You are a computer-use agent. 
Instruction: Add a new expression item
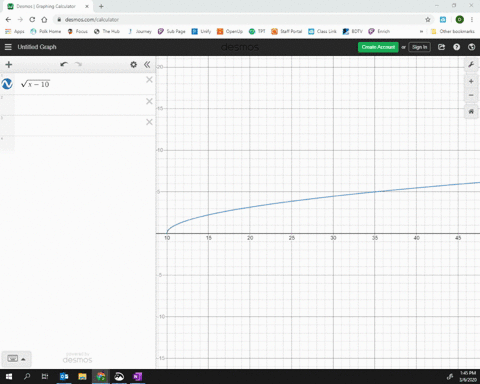[9, 64]
